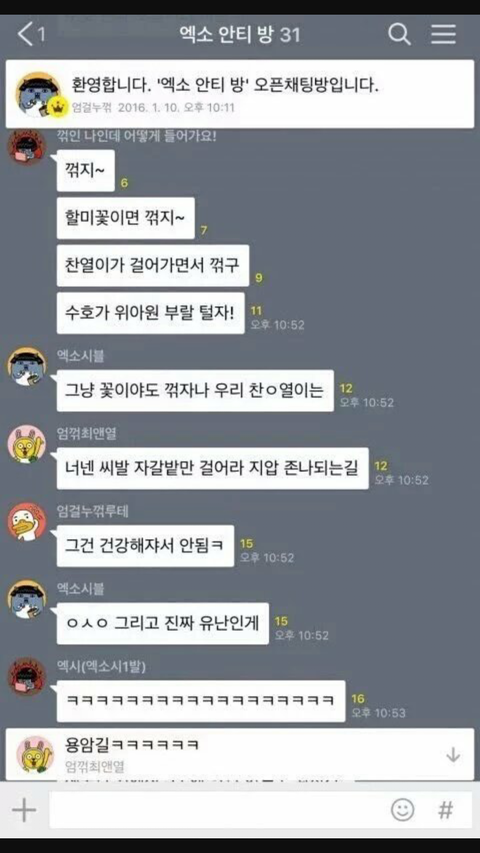Select the message 그건 건강해져서 안됨ㅋ

pos(145,546)
